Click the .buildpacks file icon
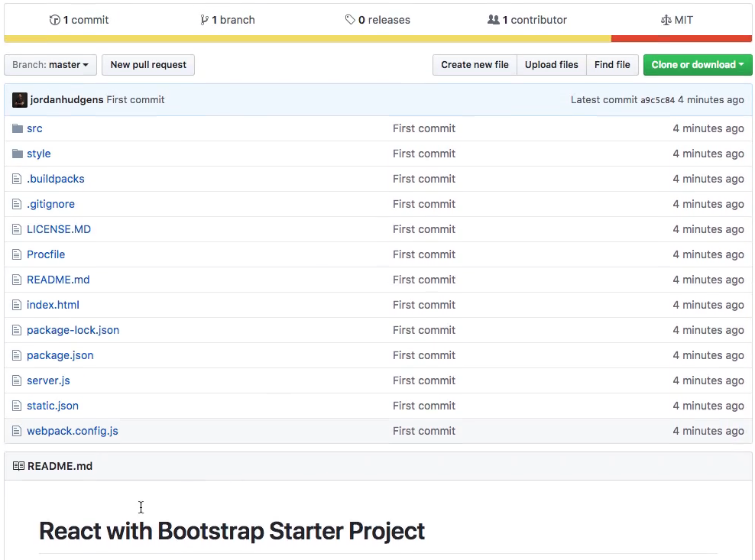 coord(17,179)
